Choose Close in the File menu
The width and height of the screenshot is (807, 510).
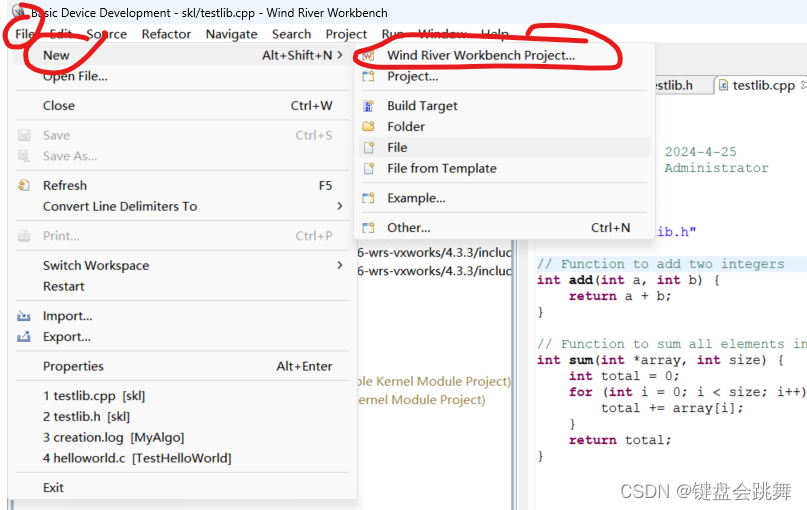59,105
